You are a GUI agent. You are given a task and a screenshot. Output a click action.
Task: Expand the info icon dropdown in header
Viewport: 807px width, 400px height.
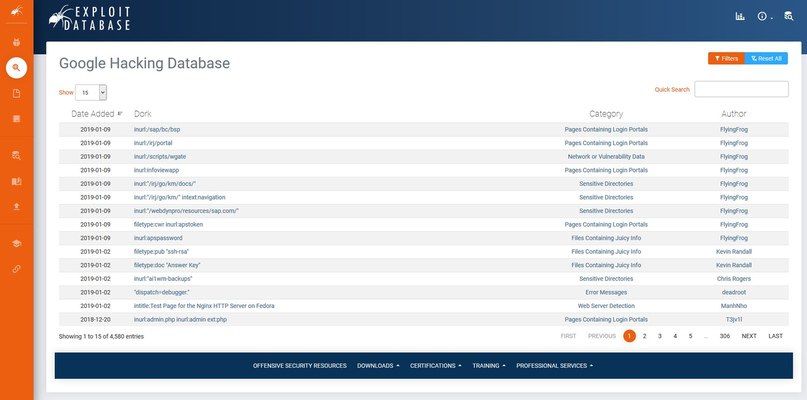click(x=765, y=16)
